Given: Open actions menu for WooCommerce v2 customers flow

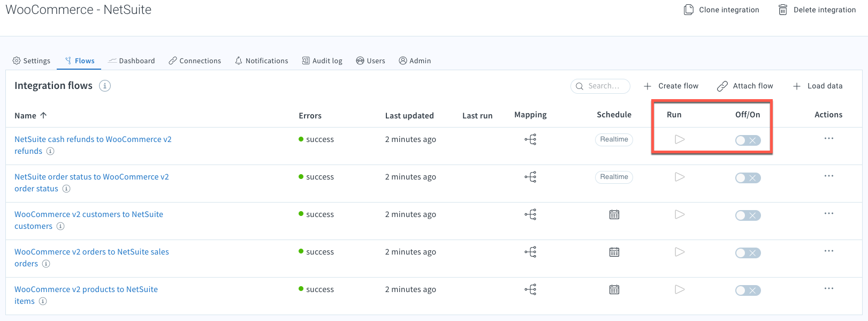Looking at the screenshot, I should click(829, 213).
